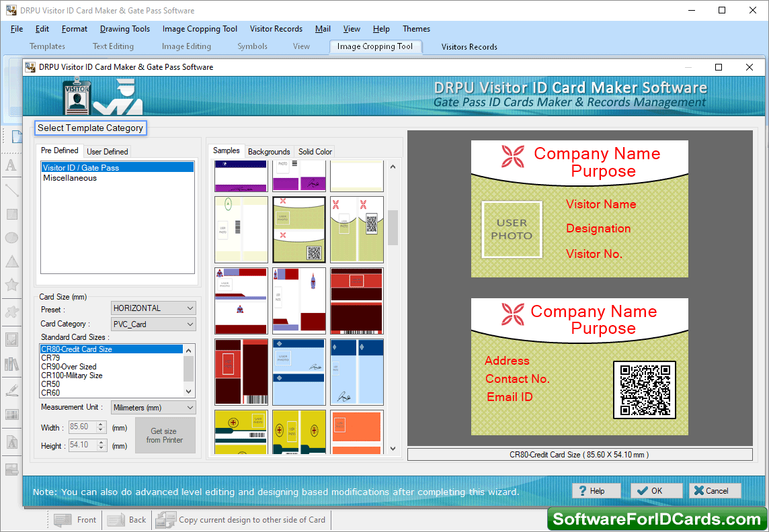The width and height of the screenshot is (769, 532).
Task: Select the Text tool in left sidebar
Action: (11, 165)
